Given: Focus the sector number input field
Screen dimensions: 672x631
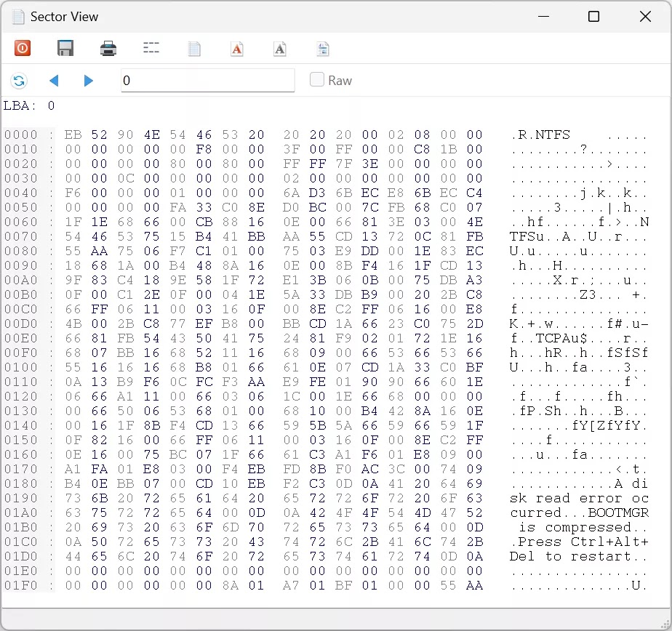Looking at the screenshot, I should [207, 81].
